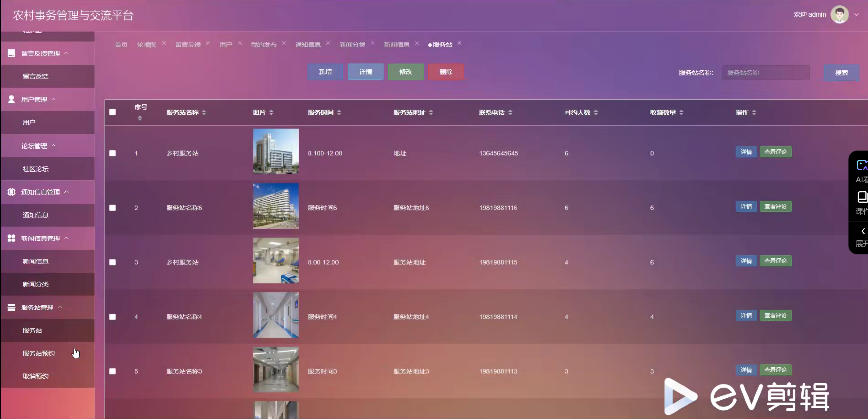Click the AI看 floating panel icon
Viewport: 868px width, 419px height.
[862, 165]
